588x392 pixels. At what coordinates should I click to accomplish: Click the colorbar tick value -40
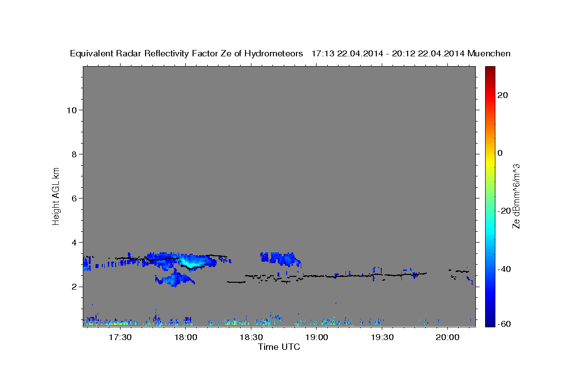[505, 269]
